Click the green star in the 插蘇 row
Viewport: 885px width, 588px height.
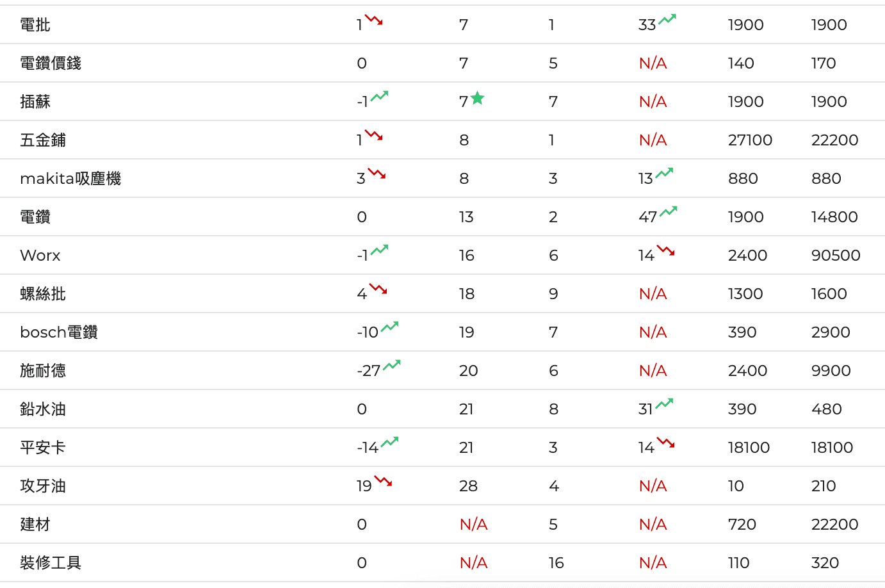[478, 98]
